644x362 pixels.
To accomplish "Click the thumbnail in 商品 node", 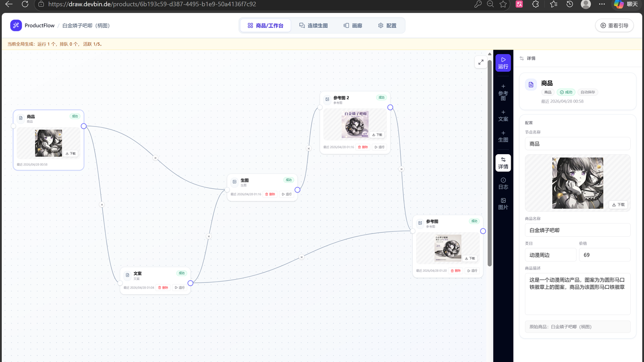I will coord(48,143).
